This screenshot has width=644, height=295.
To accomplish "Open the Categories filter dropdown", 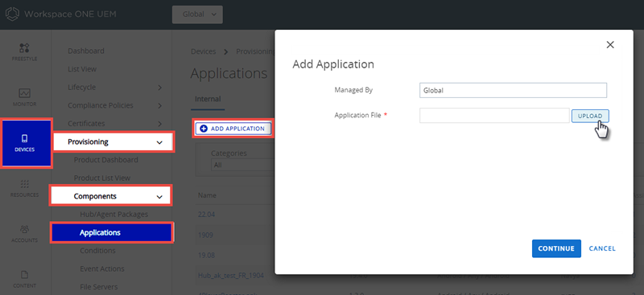I will click(242, 165).
